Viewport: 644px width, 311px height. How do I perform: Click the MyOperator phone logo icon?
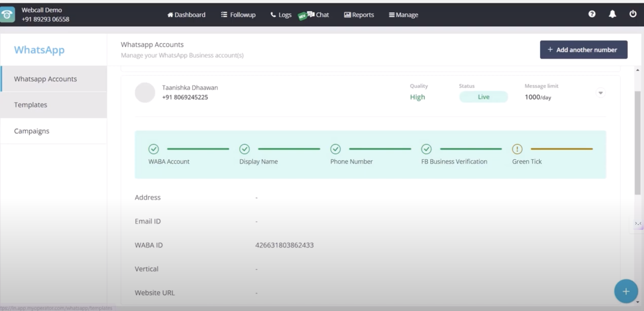coord(7,15)
